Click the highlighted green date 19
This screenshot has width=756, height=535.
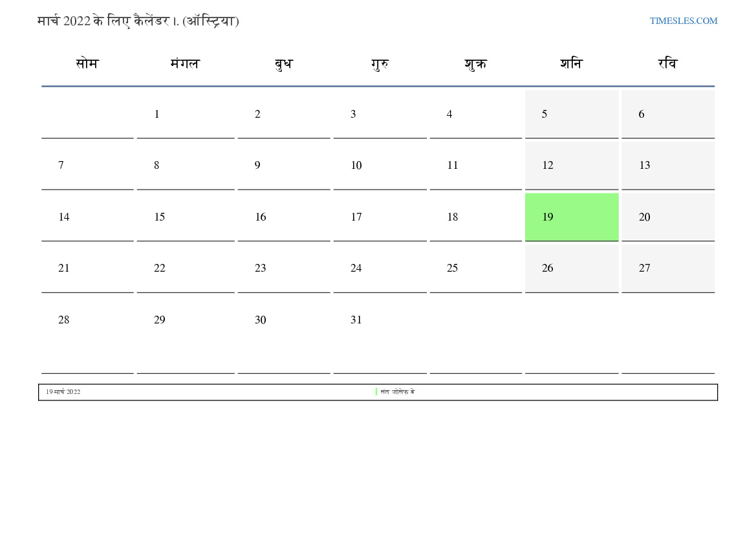(571, 217)
